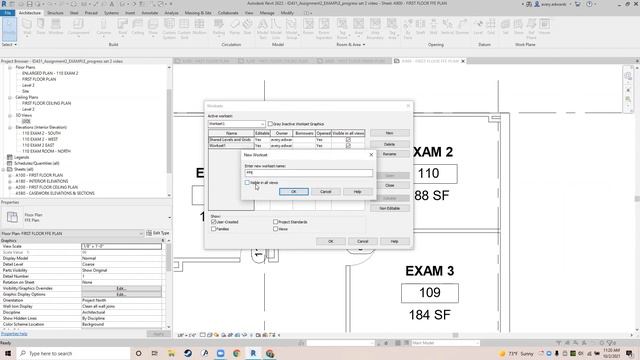Select the Shaft opening tool

click(420, 27)
